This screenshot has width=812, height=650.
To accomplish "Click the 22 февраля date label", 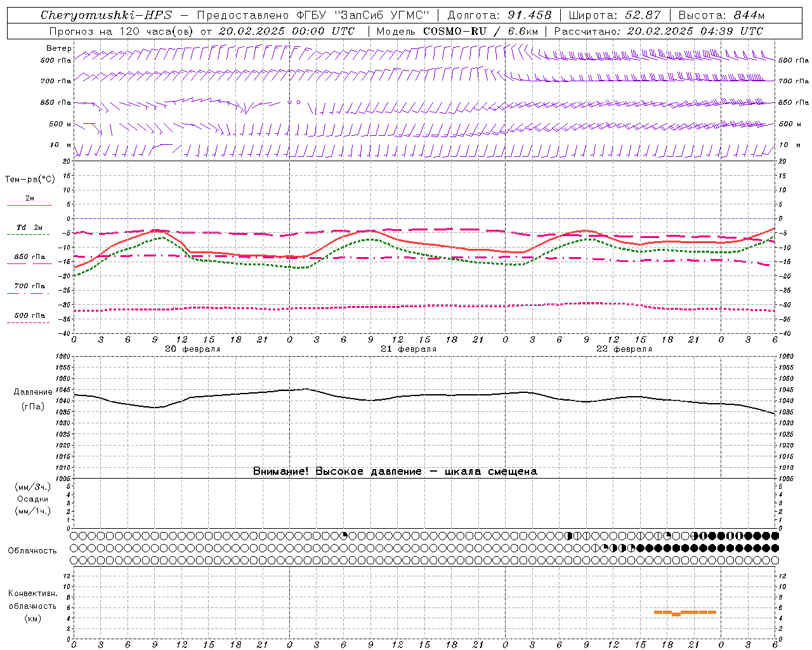I will [x=624, y=349].
